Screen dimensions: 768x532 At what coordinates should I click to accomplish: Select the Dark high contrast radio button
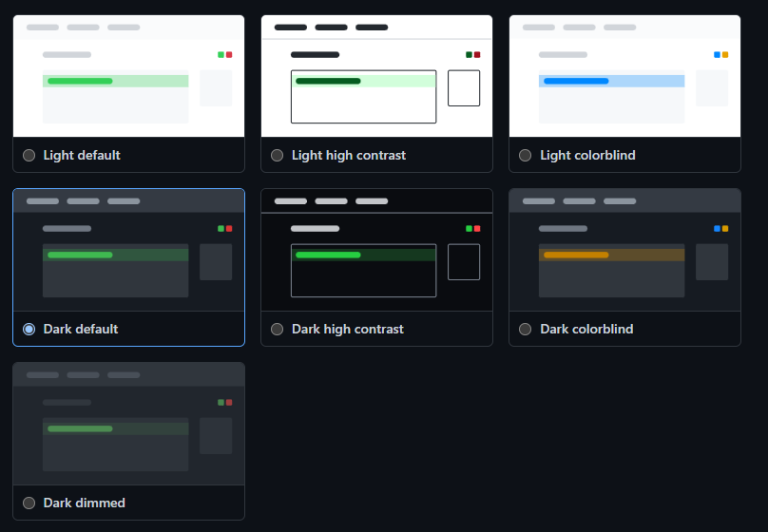[x=278, y=329]
